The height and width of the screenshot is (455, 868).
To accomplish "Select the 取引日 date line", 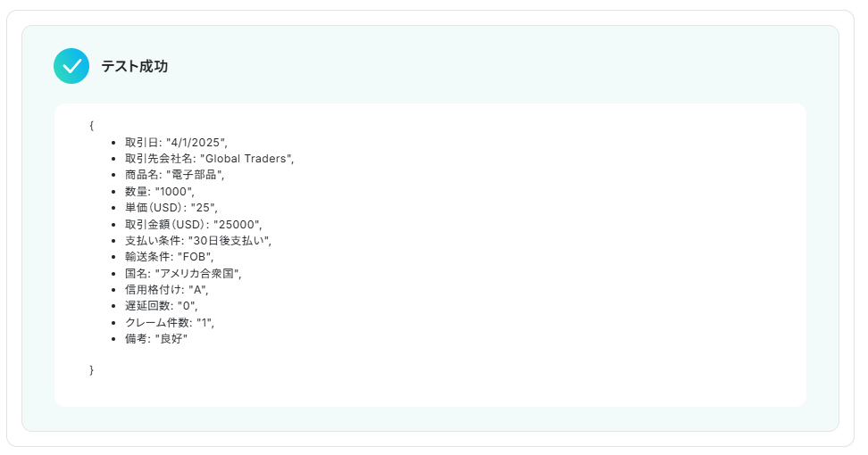I will 176,142.
